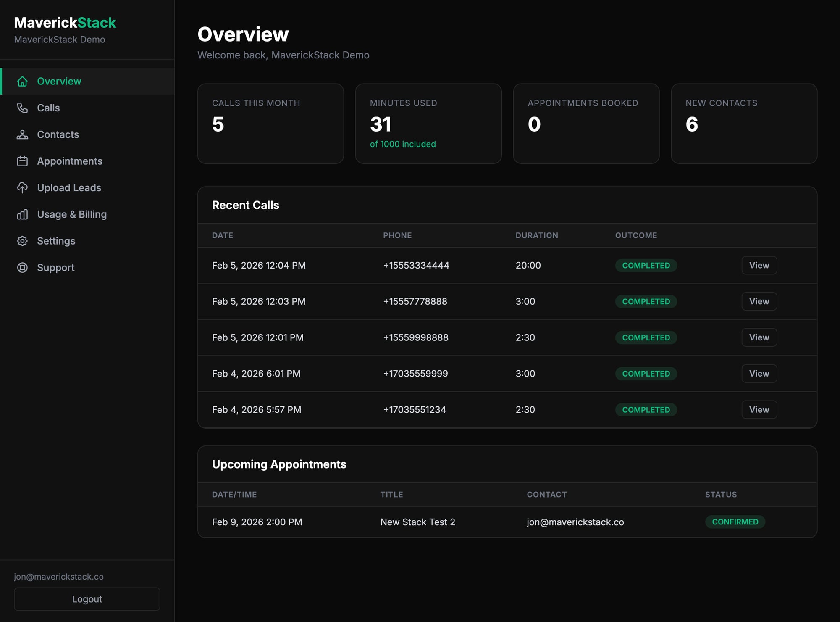View the call from Feb 5 at 12:04 PM
Image resolution: width=840 pixels, height=622 pixels.
759,265
